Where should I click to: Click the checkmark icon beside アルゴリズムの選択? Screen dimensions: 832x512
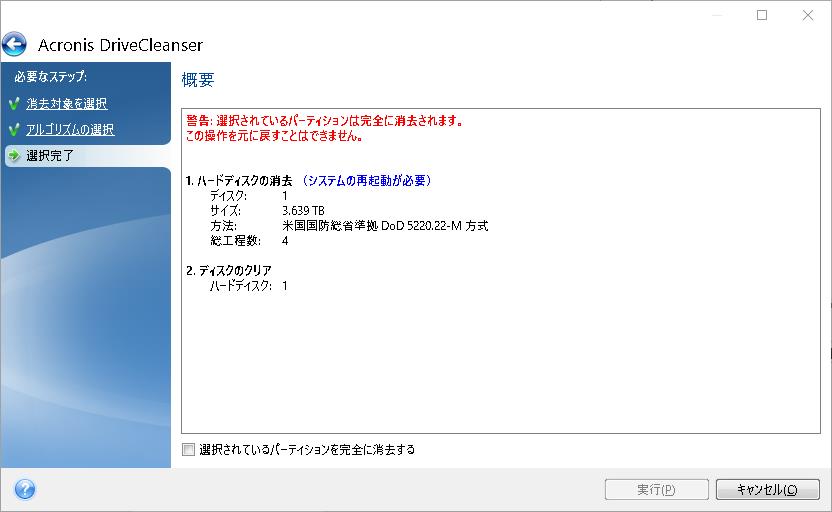15,129
